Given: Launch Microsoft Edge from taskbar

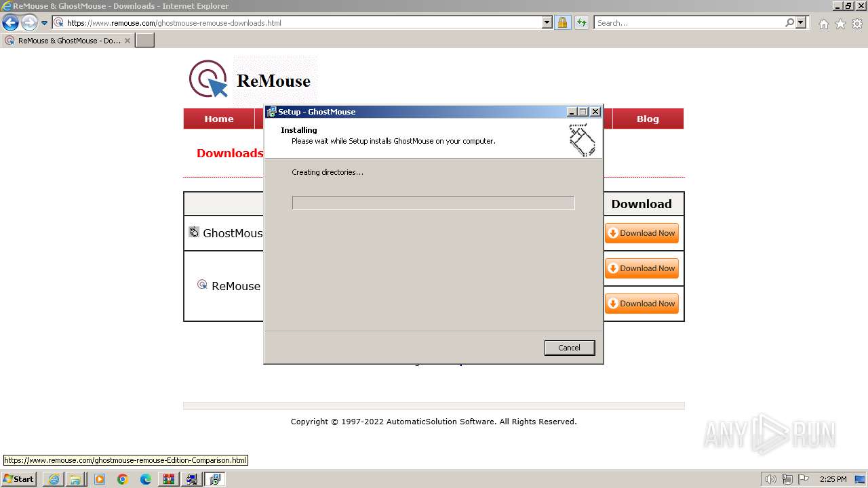Looking at the screenshot, I should 146,479.
